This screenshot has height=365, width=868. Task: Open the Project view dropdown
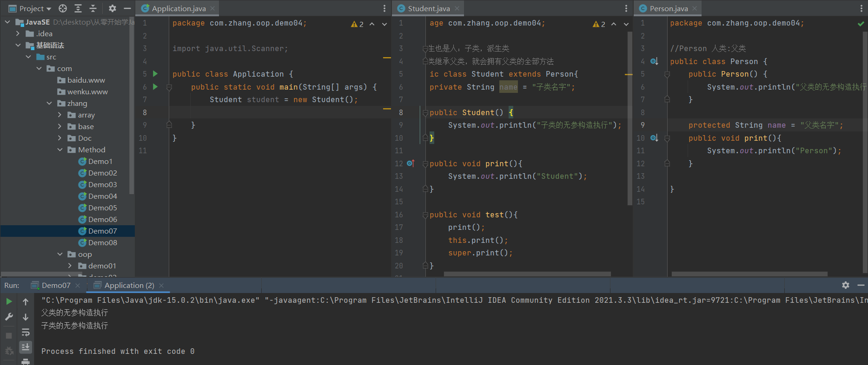coord(30,8)
